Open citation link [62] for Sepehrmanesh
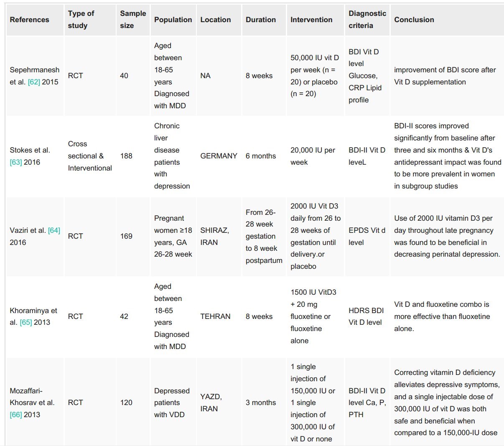 coord(34,82)
